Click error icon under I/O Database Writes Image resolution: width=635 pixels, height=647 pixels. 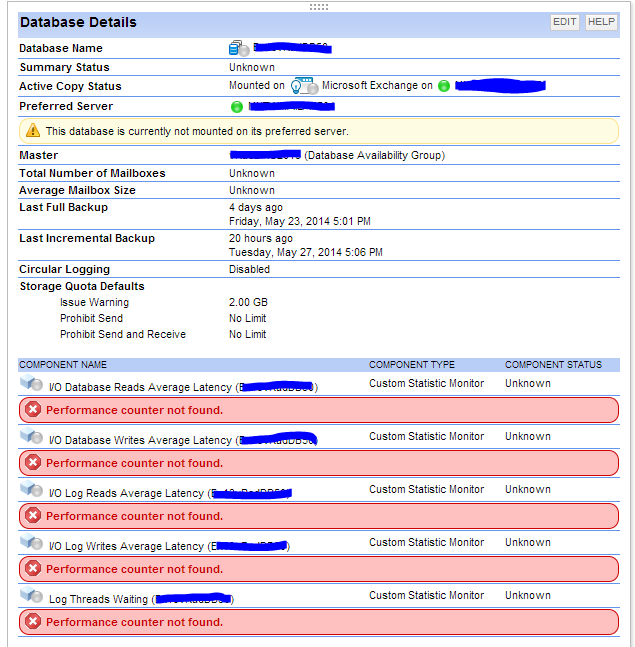coord(33,463)
